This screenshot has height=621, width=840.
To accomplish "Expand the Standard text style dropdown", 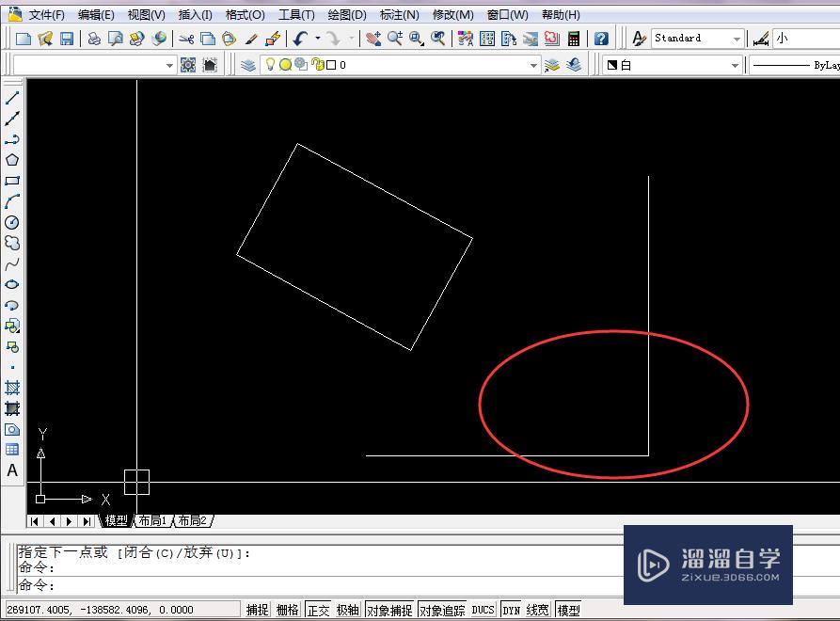I will pyautogui.click(x=737, y=39).
